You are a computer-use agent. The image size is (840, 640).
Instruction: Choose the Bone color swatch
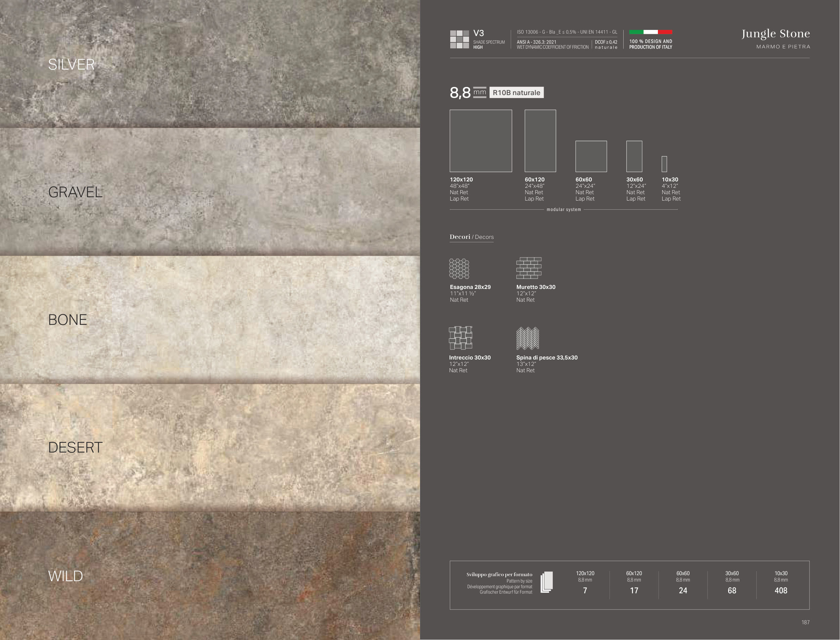coord(210,319)
